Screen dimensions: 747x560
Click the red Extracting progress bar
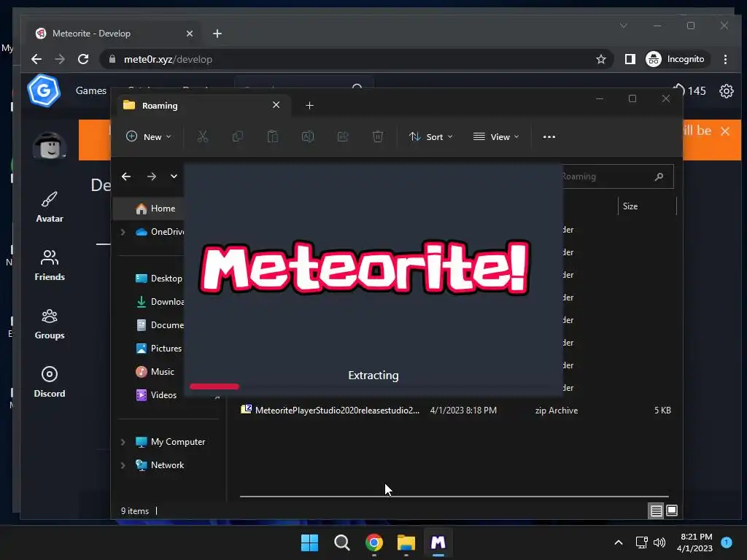[214, 386]
